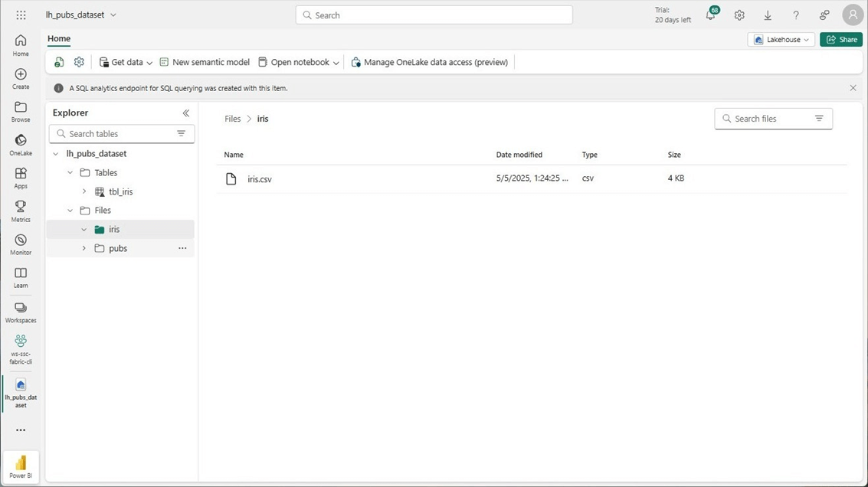The height and width of the screenshot is (487, 868).
Task: Open the app launcher grid icon
Action: [21, 15]
